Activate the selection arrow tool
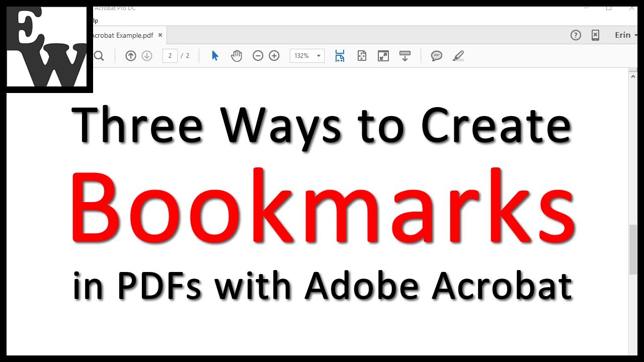The height and width of the screenshot is (362, 644). click(x=215, y=56)
